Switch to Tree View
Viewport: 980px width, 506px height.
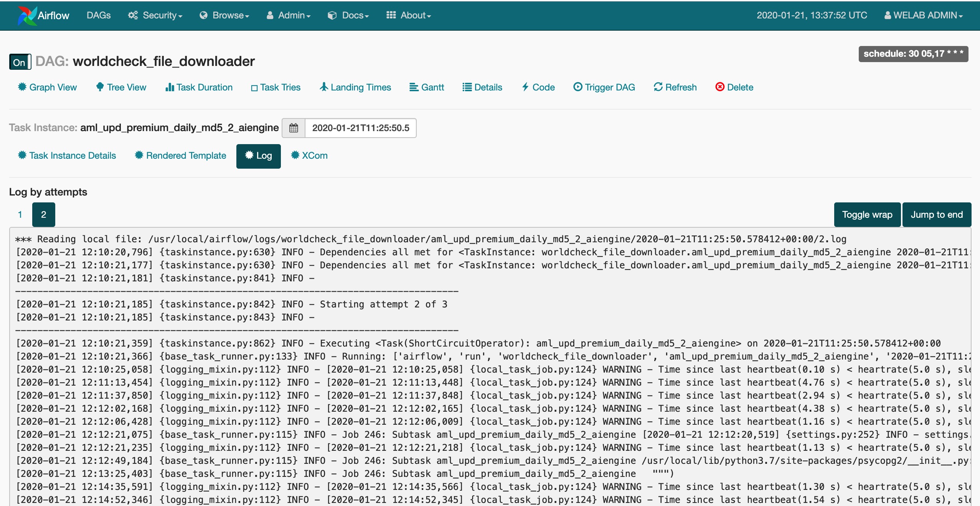tap(121, 87)
